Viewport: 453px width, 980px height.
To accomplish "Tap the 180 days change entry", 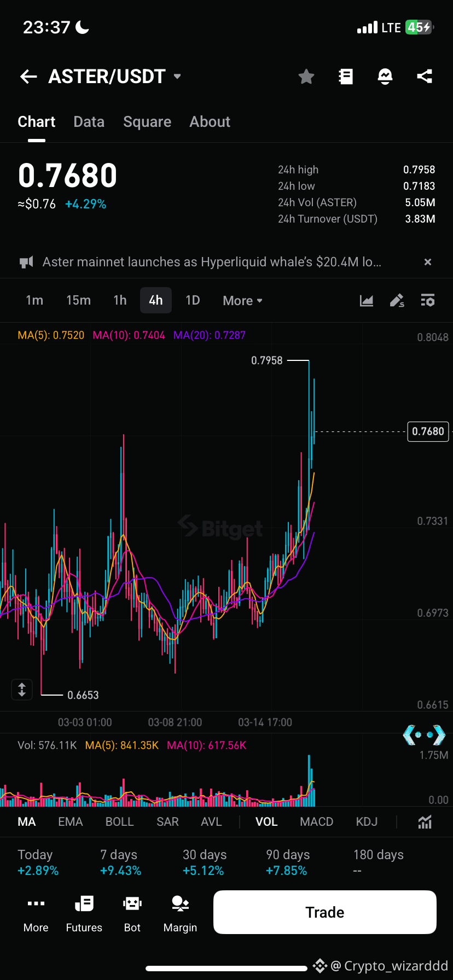I will [379, 862].
